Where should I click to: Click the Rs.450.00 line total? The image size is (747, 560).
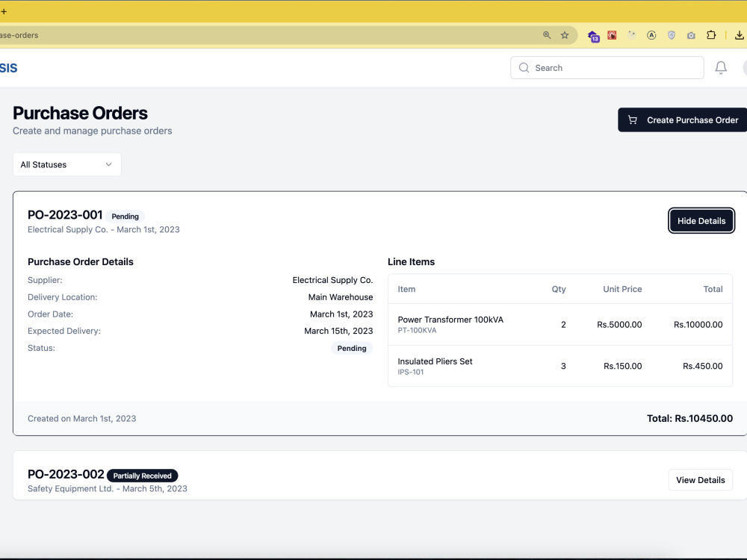703,366
